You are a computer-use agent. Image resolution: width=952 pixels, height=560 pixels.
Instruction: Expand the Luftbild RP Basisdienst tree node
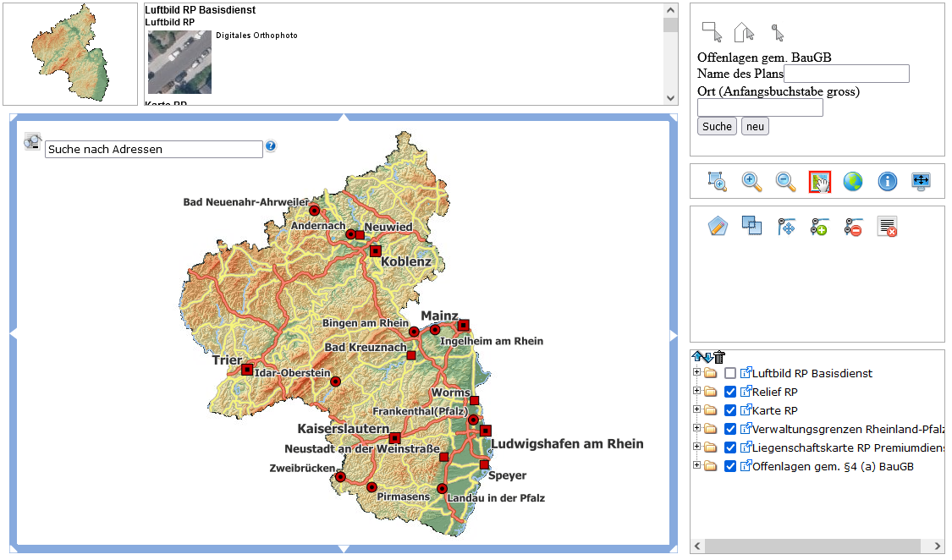696,372
